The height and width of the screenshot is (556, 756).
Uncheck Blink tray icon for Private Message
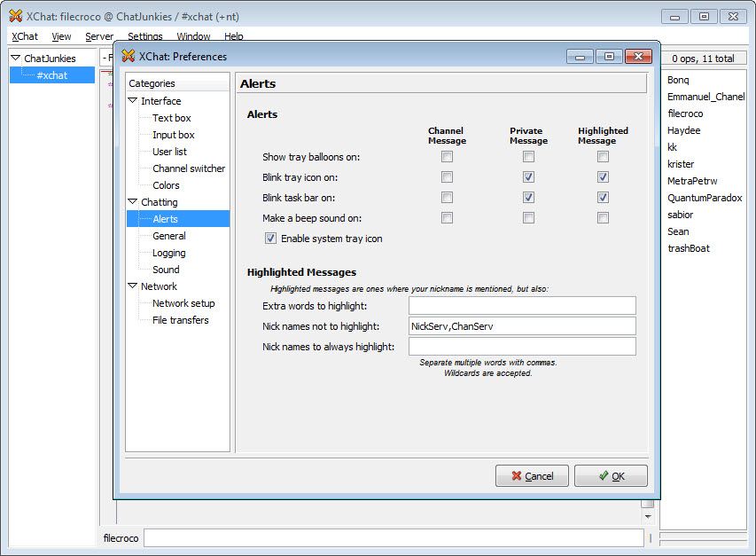(x=528, y=177)
